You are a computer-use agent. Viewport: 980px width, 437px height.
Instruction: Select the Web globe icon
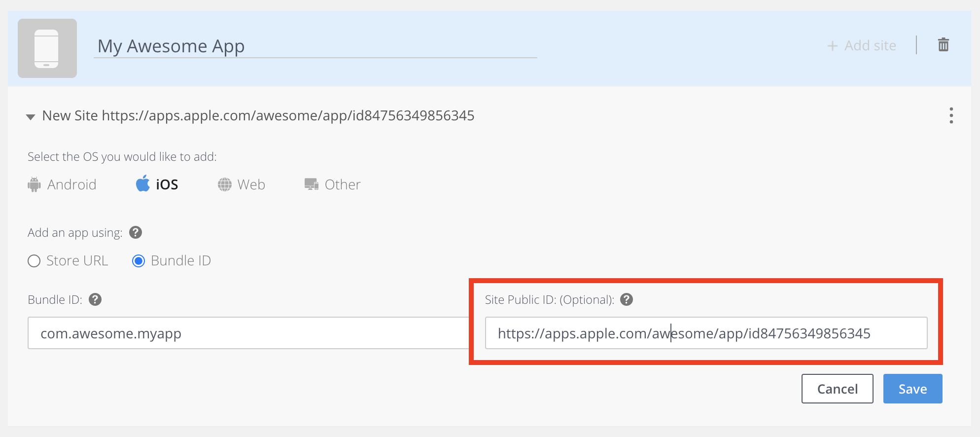point(225,184)
